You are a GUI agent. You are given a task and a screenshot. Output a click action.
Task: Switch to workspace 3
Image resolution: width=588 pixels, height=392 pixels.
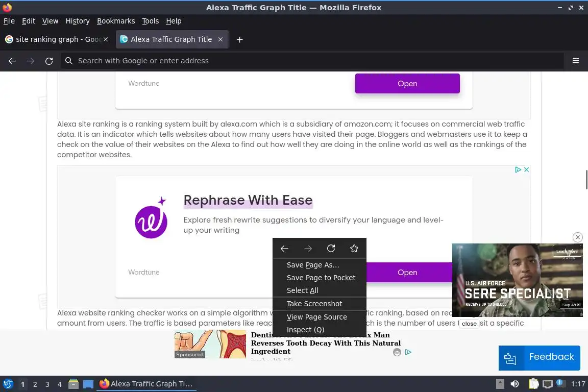47,384
